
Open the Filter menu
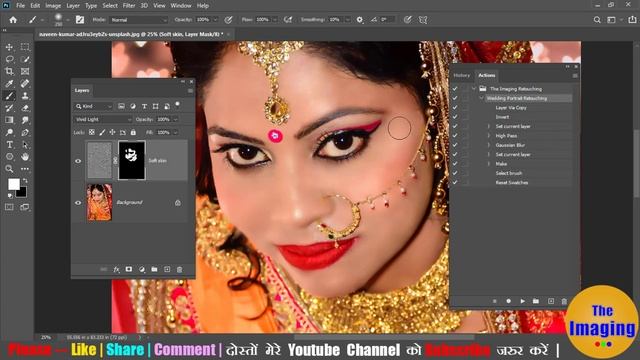point(129,6)
